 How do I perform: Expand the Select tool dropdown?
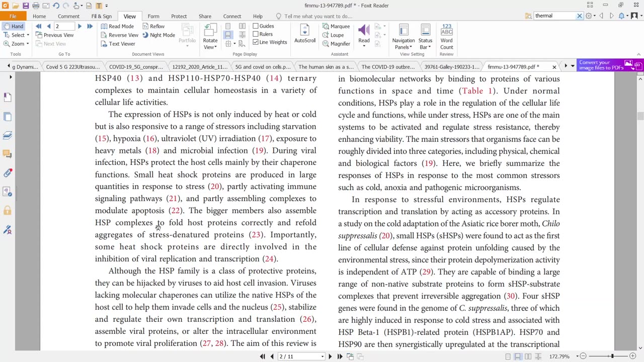[28, 35]
